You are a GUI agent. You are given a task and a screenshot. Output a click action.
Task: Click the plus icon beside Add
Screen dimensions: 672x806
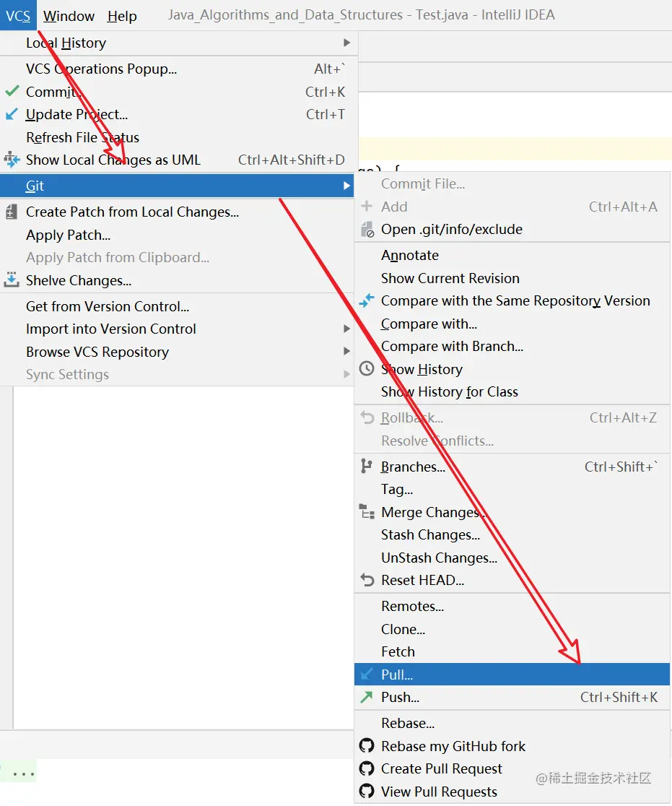[x=367, y=206]
